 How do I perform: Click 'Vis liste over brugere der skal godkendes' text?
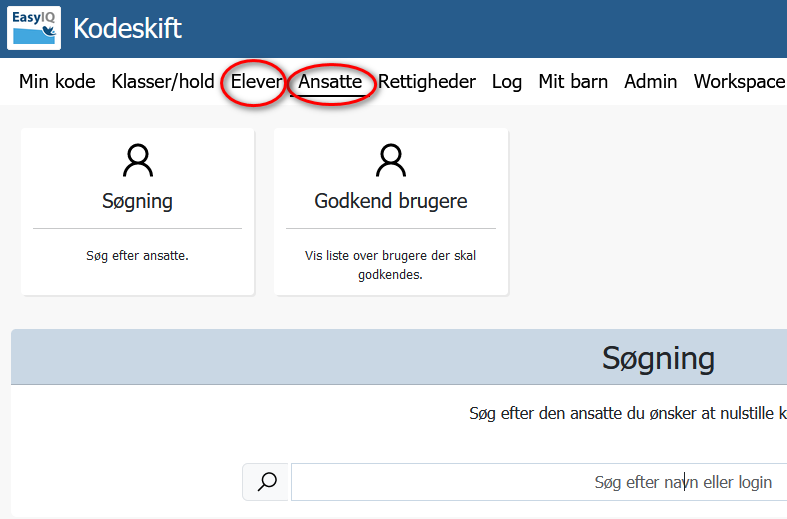[390, 265]
